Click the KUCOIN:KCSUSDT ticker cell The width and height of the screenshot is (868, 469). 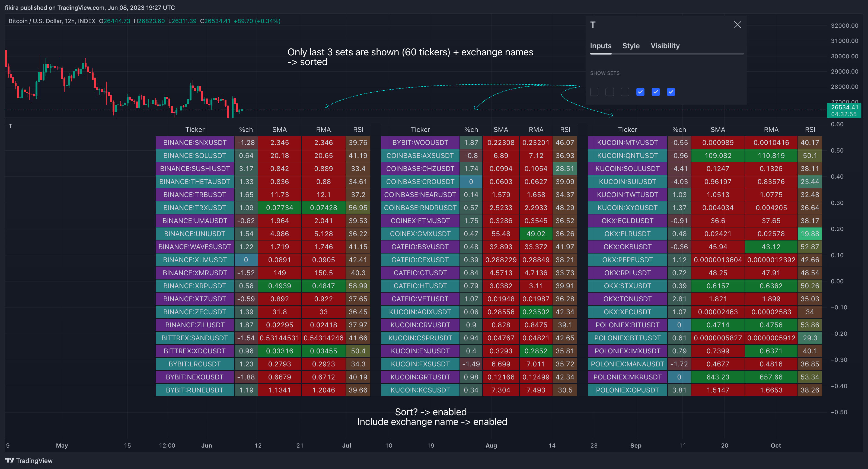click(420, 390)
